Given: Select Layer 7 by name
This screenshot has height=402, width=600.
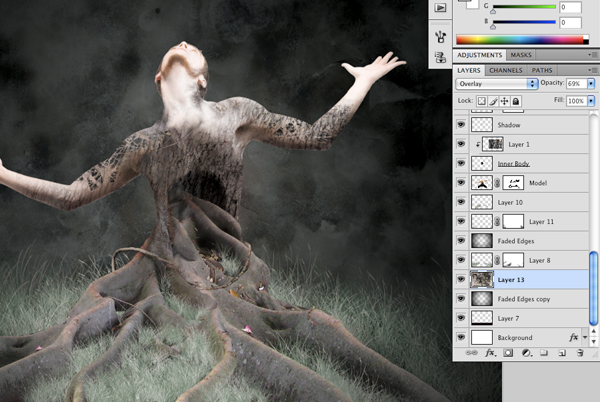Looking at the screenshot, I should 508,318.
